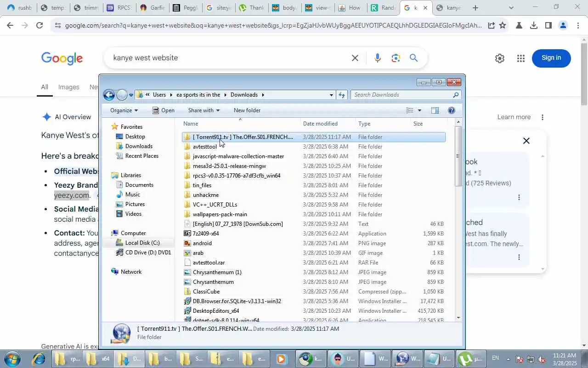Clear the Google search box
This screenshot has width=588, height=368.
(355, 58)
